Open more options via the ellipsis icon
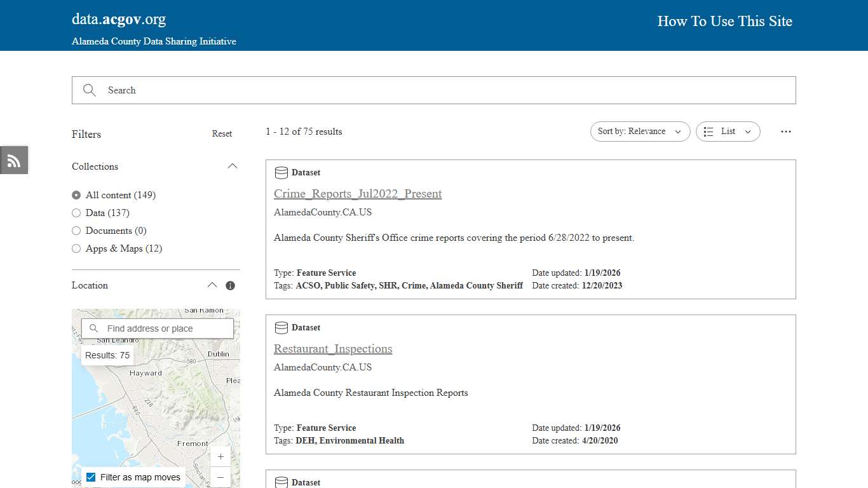868x488 pixels. coord(786,132)
